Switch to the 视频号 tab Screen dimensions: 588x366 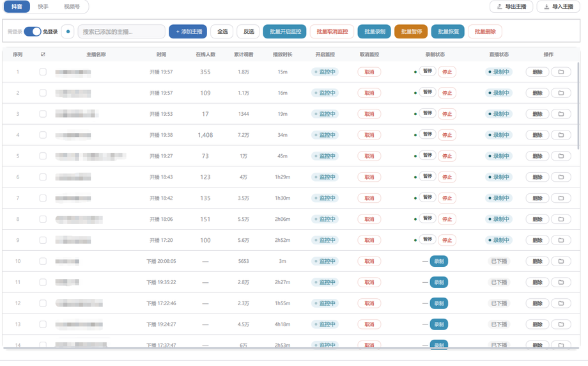(x=72, y=6)
